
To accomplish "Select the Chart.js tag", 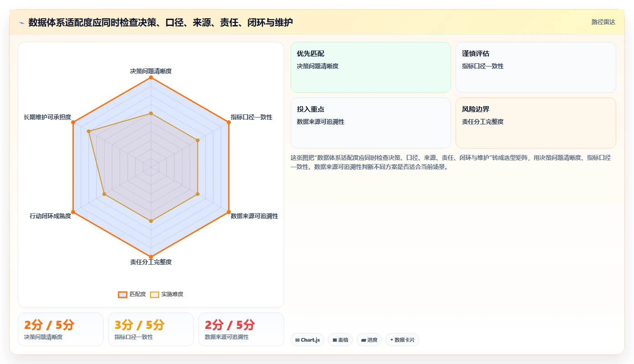I will click(307, 340).
